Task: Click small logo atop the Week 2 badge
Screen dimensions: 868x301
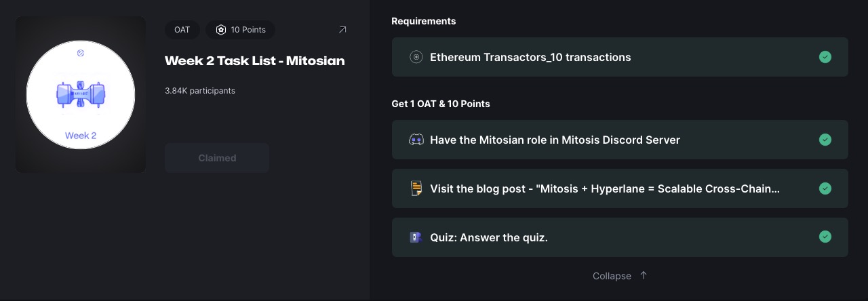Action: tap(80, 52)
